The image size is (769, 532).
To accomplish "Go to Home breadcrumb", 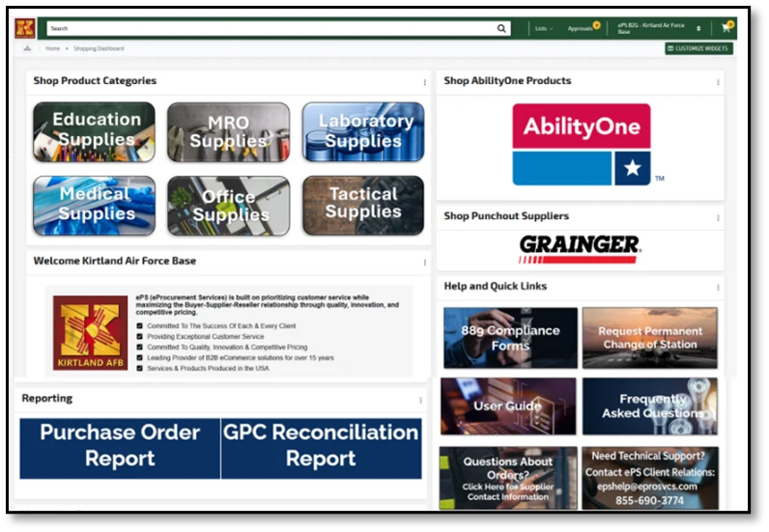I will (52, 48).
